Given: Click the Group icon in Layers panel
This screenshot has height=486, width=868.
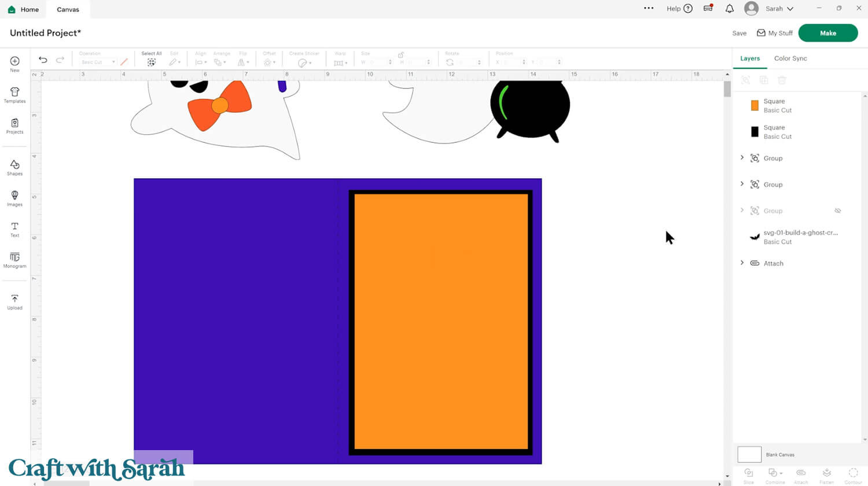Looking at the screenshot, I should [x=746, y=80].
